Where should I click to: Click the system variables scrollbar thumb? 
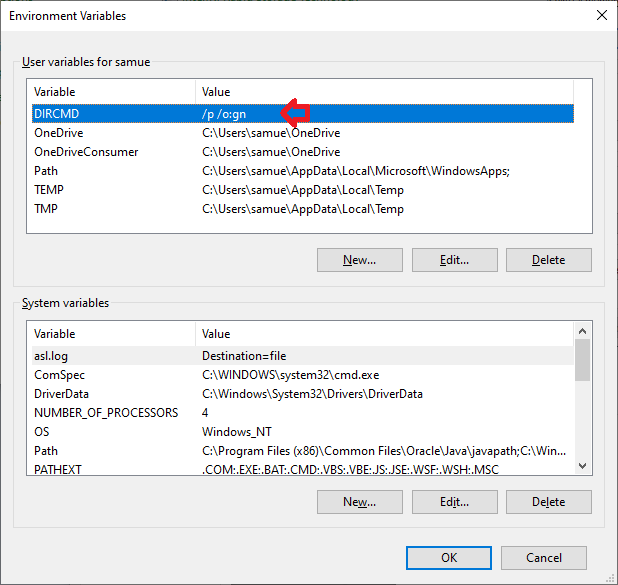click(x=583, y=360)
